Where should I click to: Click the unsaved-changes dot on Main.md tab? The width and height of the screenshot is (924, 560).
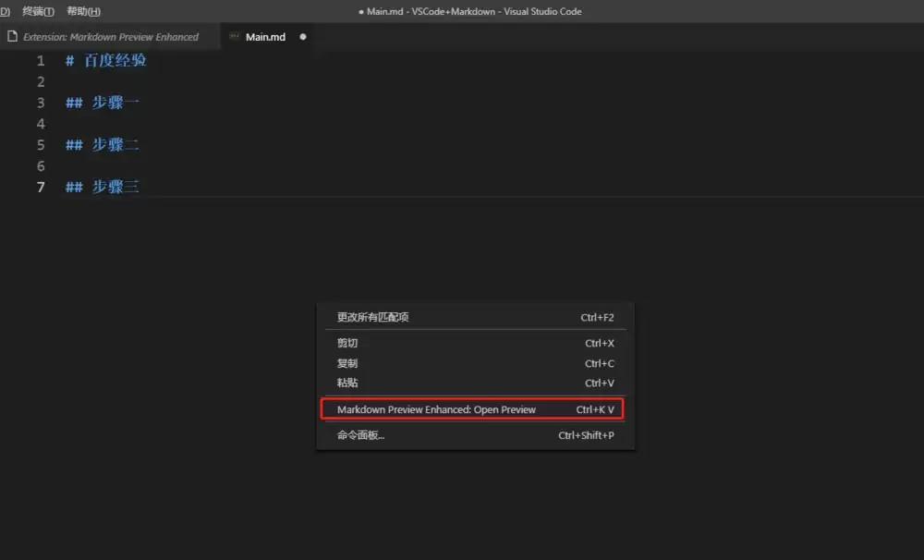point(301,37)
